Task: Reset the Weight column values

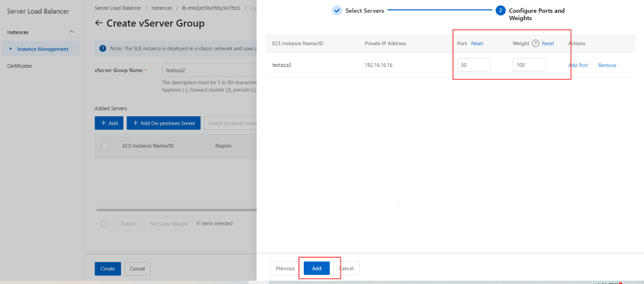Action: tap(548, 43)
